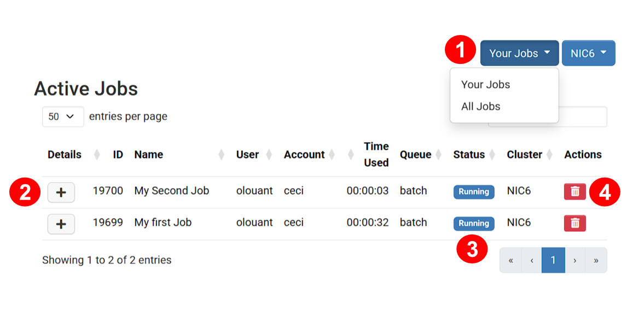Open the NIC6 cluster dropdown
Image resolution: width=644 pixels, height=317 pixels.
pos(589,53)
